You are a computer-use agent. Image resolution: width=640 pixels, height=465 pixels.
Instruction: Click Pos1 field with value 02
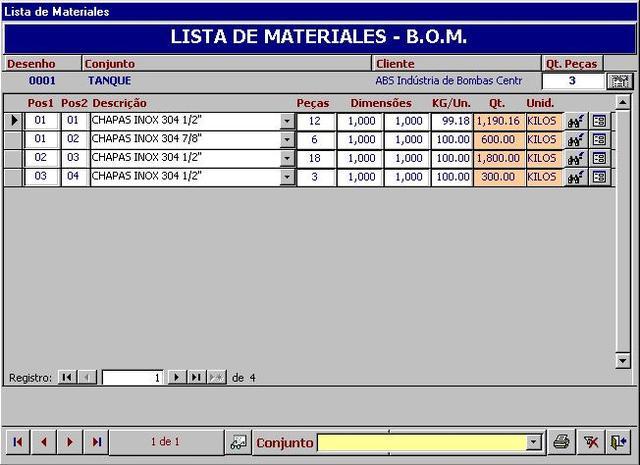click(x=41, y=158)
